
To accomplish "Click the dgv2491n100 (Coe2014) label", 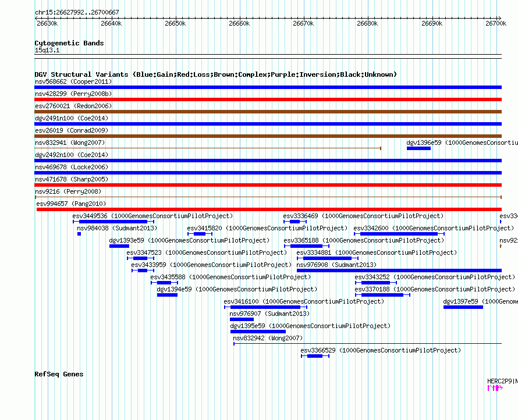I will (x=72, y=118).
